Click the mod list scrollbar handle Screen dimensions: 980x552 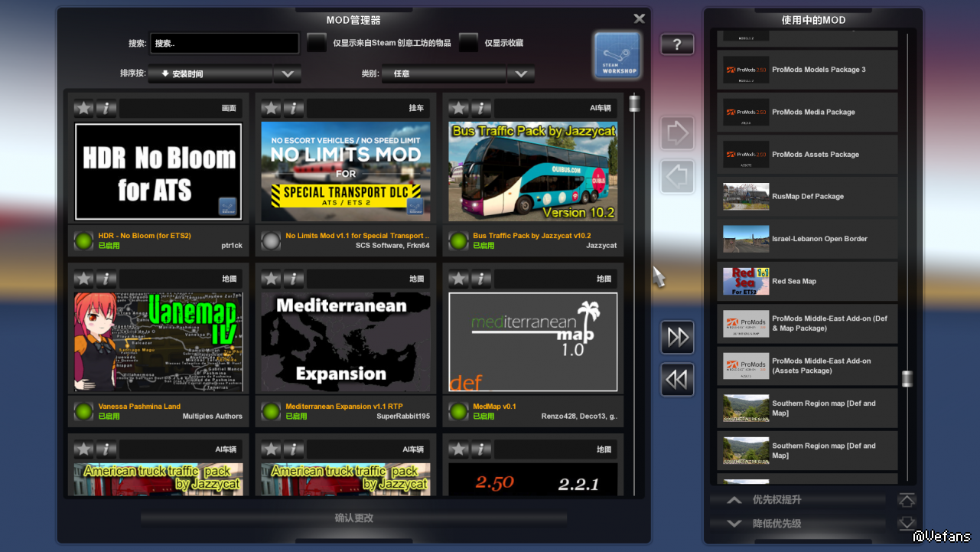tap(634, 103)
